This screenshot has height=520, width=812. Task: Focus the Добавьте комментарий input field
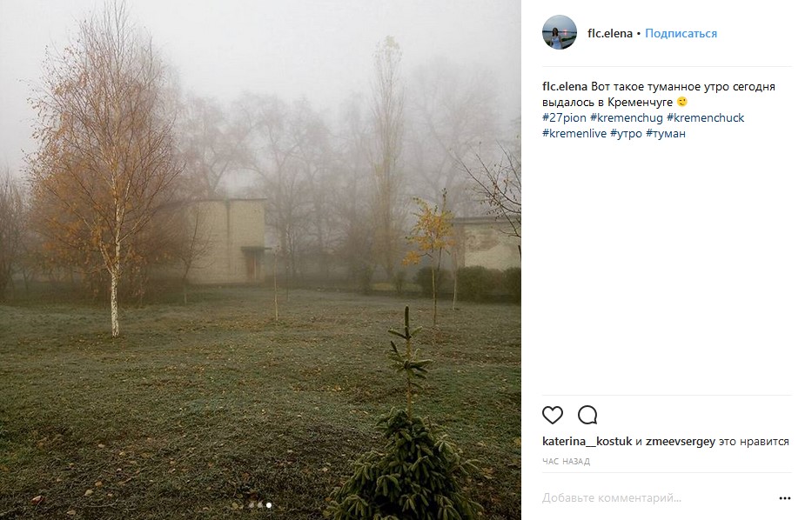pyautogui.click(x=658, y=497)
